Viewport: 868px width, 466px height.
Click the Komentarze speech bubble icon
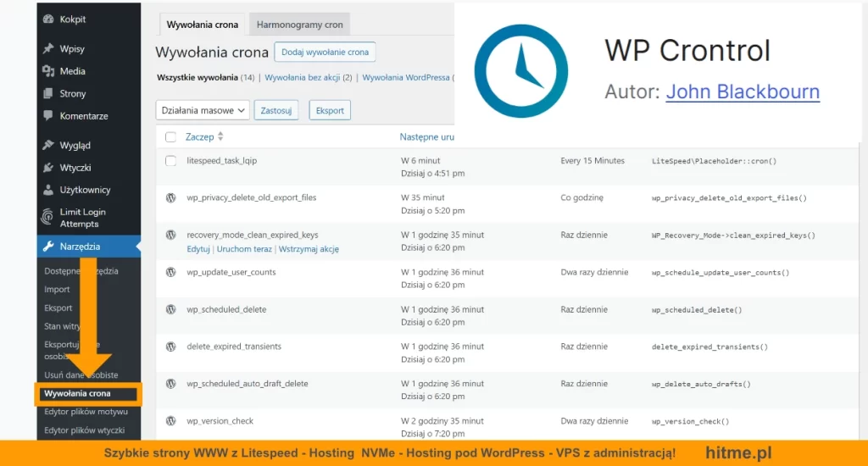[48, 116]
